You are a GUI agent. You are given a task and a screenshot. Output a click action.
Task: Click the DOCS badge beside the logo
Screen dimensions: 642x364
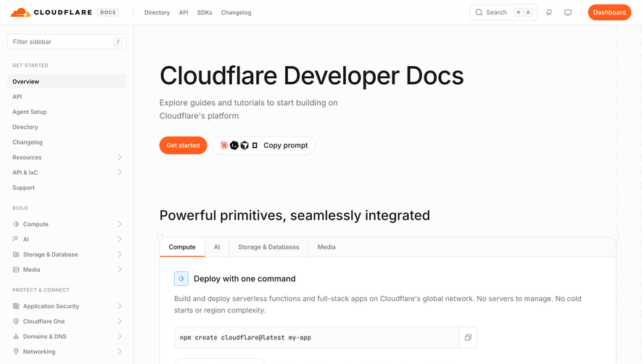click(x=108, y=12)
